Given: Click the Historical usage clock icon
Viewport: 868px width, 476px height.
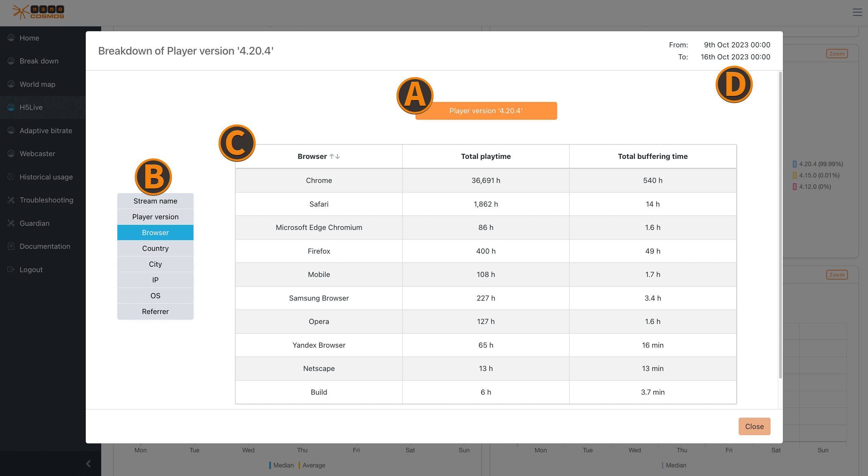Looking at the screenshot, I should tap(11, 177).
